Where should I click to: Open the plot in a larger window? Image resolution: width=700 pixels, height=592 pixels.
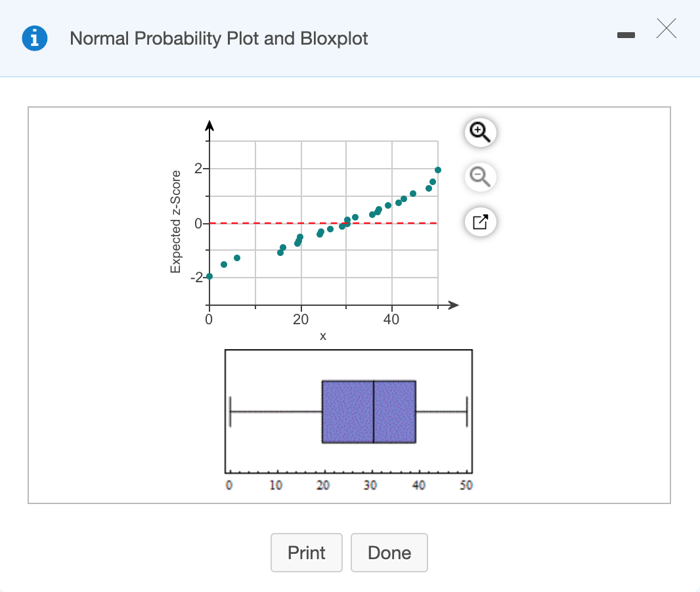coord(480,222)
